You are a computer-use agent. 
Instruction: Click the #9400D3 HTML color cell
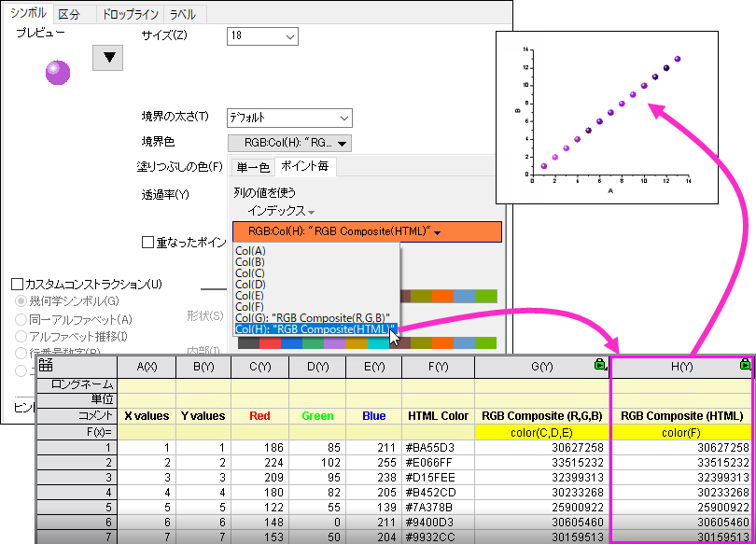[438, 523]
